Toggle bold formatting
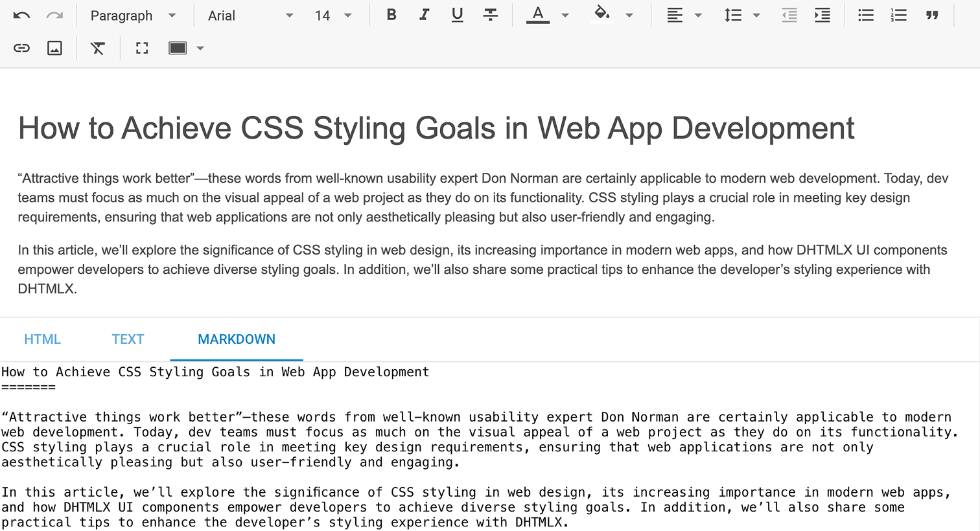 point(391,16)
